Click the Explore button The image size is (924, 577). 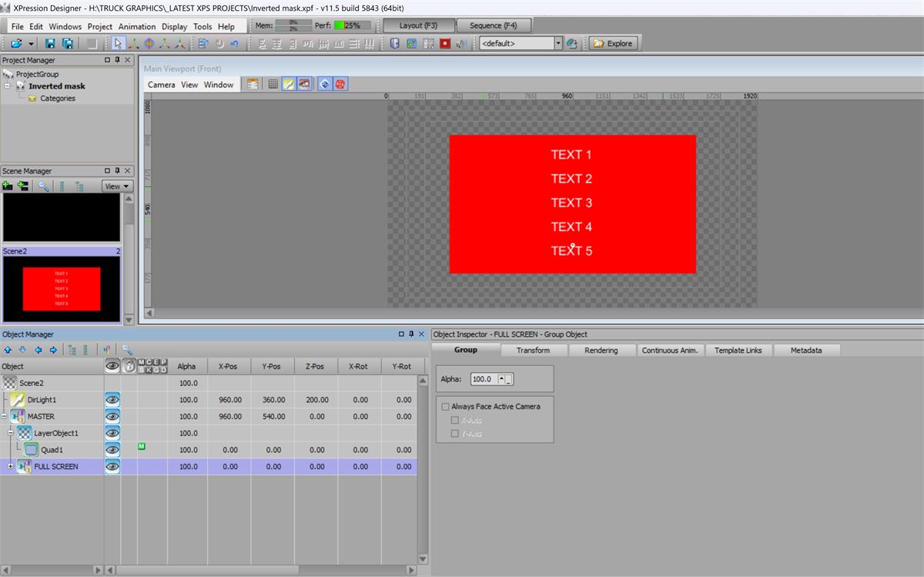pos(613,44)
